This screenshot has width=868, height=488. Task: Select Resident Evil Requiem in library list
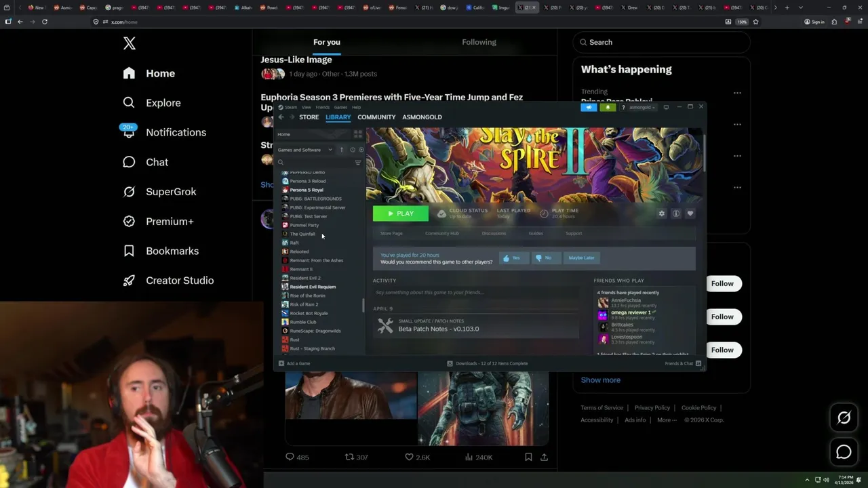click(313, 287)
